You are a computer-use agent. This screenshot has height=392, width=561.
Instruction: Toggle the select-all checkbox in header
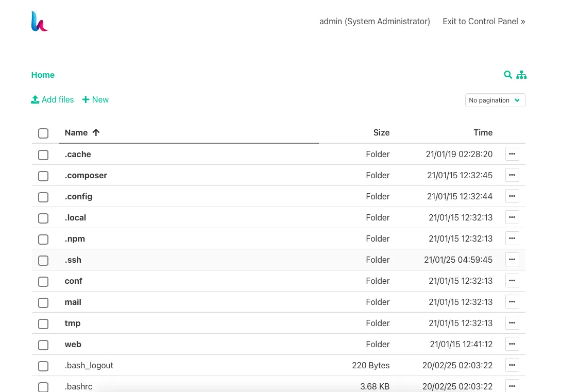tap(43, 133)
